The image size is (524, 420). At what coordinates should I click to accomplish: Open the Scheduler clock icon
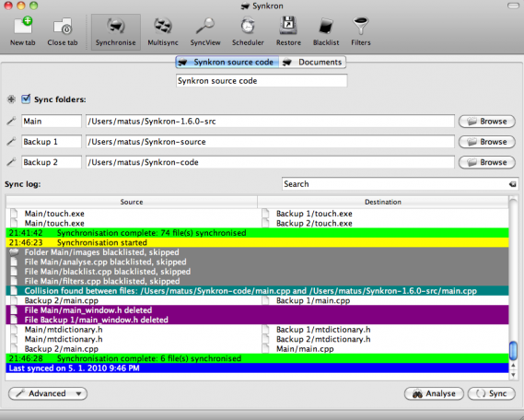(x=248, y=32)
